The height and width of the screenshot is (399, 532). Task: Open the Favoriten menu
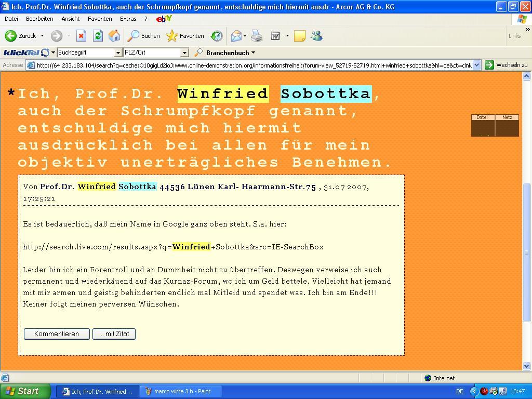point(100,19)
